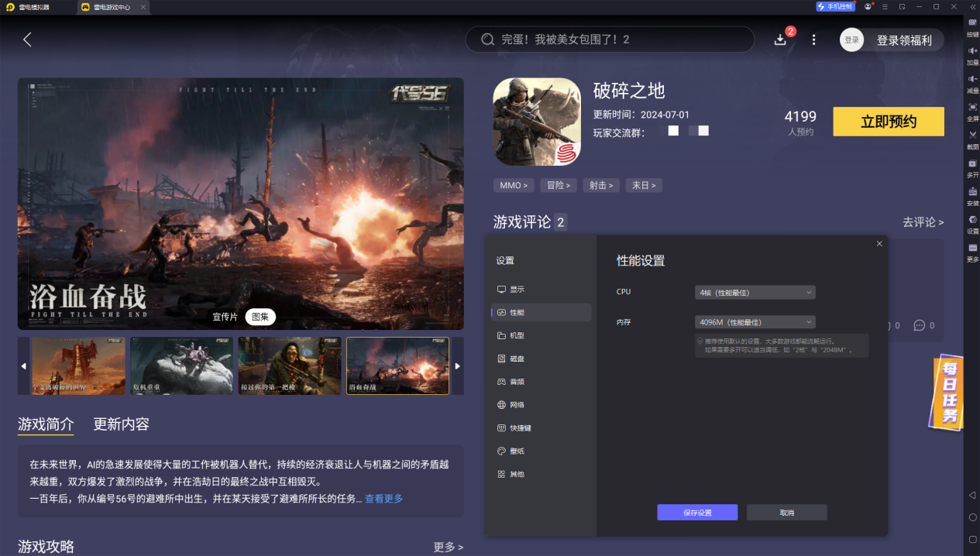Screen dimensions: 980x556
Task: Select 其他 in settings sidebar
Action: tap(541, 474)
